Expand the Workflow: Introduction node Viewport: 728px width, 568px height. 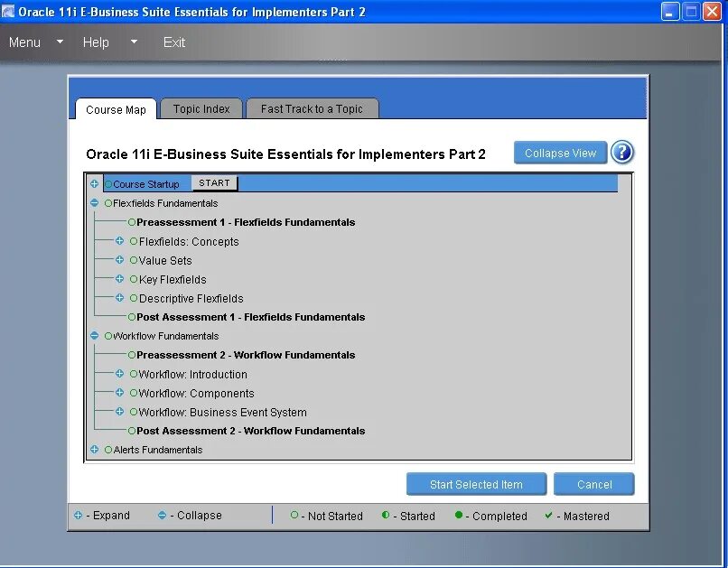tap(120, 374)
